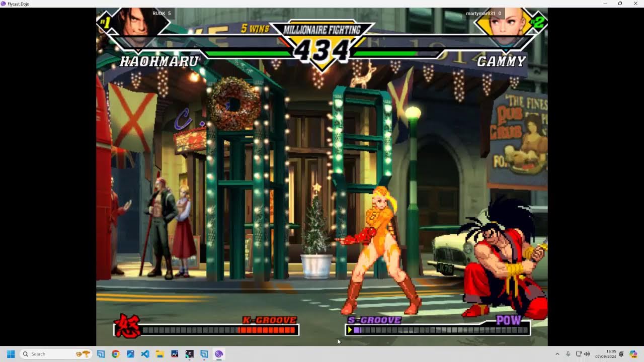Open the Copilot icon in the taskbar corner
This screenshot has width=644, height=362.
(x=633, y=354)
